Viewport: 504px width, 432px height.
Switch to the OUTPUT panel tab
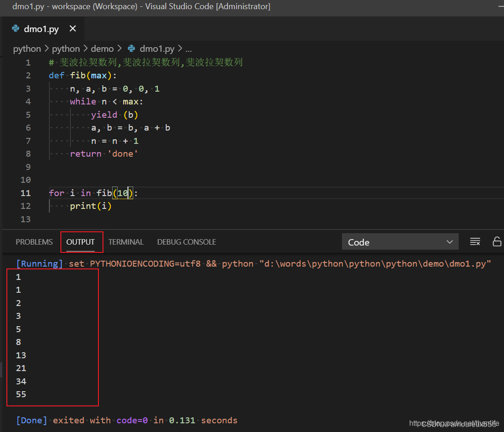tap(81, 242)
